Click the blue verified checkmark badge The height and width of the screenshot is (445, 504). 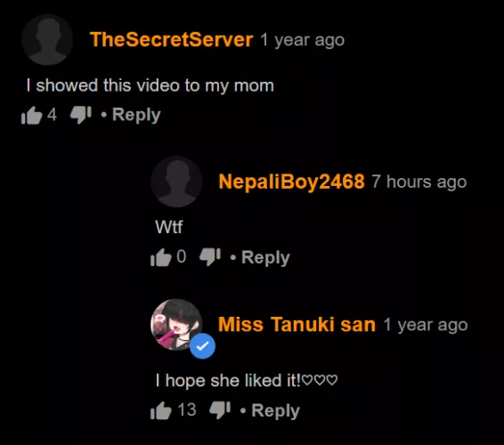202,346
